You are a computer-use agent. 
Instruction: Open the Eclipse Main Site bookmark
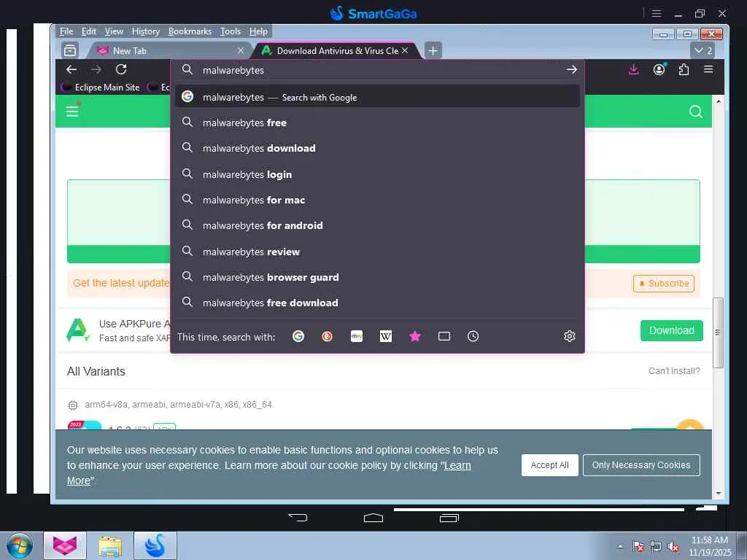(x=101, y=87)
